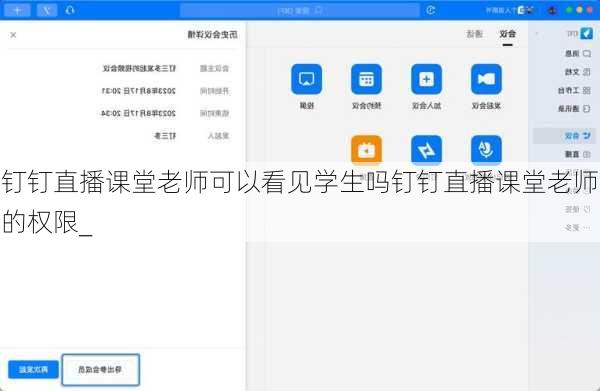Switch to the Meeting (会议) tab

click(507, 34)
